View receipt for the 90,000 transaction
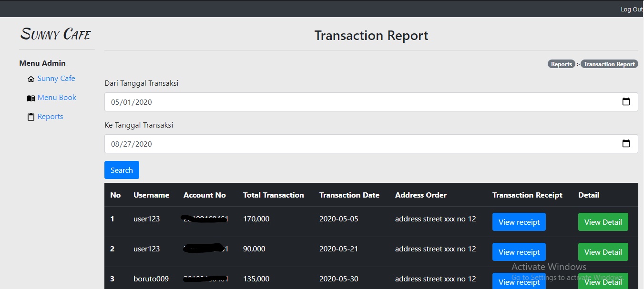Viewport: 644px width, 289px height. click(519, 252)
